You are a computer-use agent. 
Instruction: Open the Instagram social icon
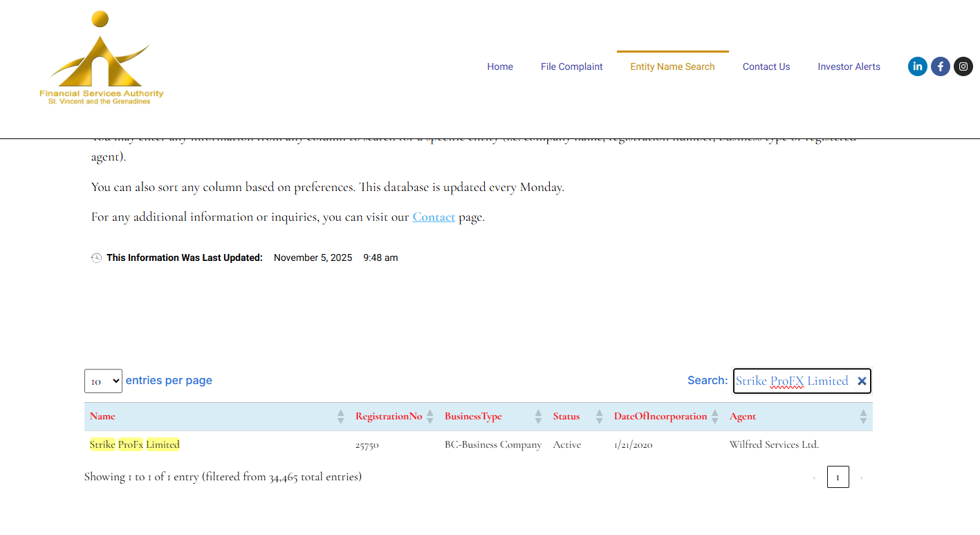(963, 66)
